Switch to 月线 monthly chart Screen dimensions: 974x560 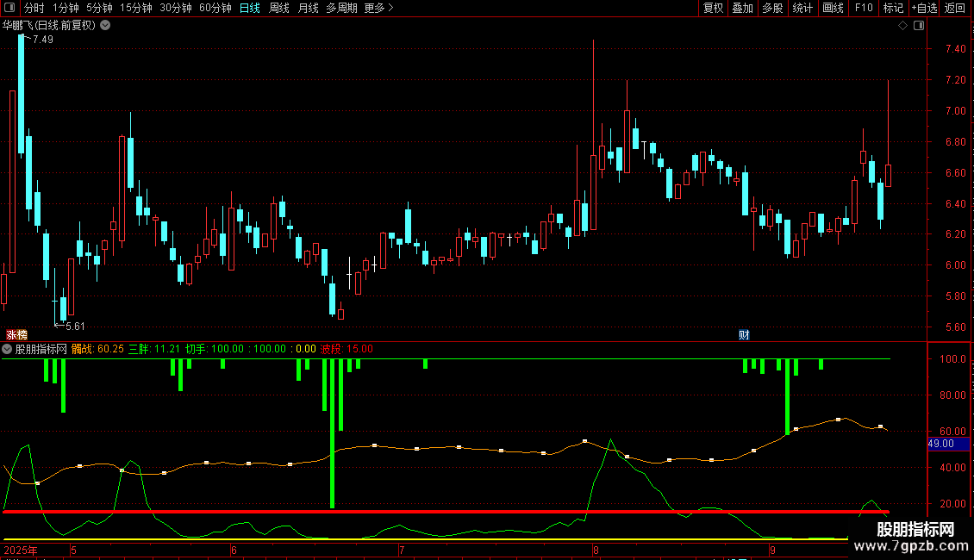[308, 8]
